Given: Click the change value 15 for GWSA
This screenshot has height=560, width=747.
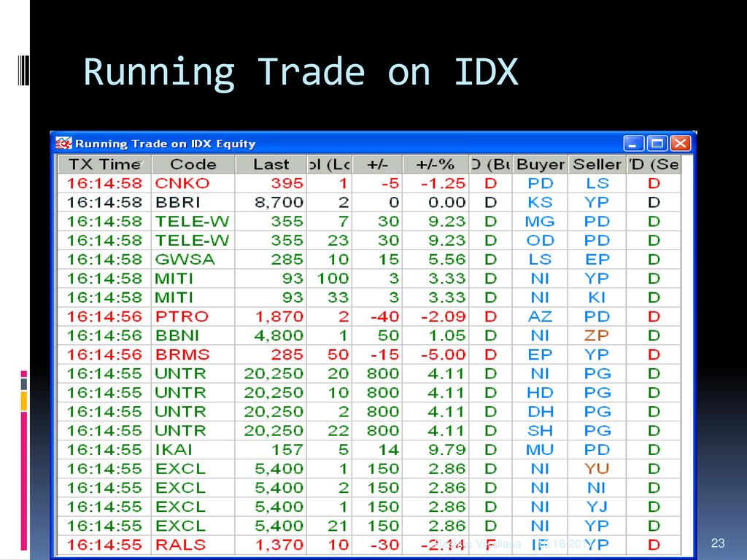Looking at the screenshot, I should coord(388,260).
